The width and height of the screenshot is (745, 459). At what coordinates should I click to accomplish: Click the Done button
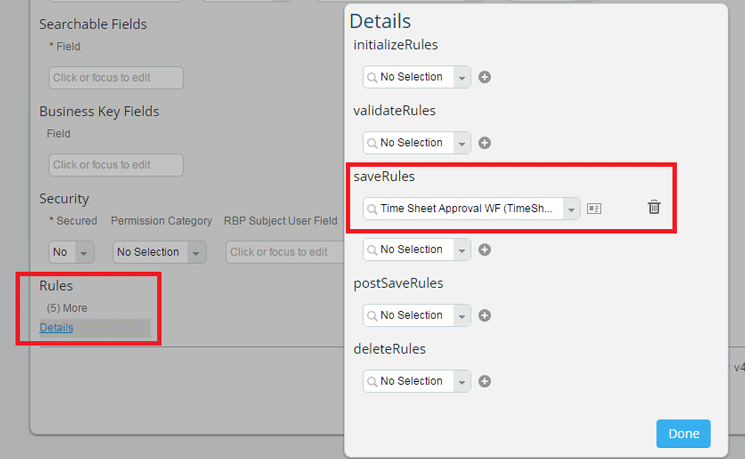[x=683, y=434]
